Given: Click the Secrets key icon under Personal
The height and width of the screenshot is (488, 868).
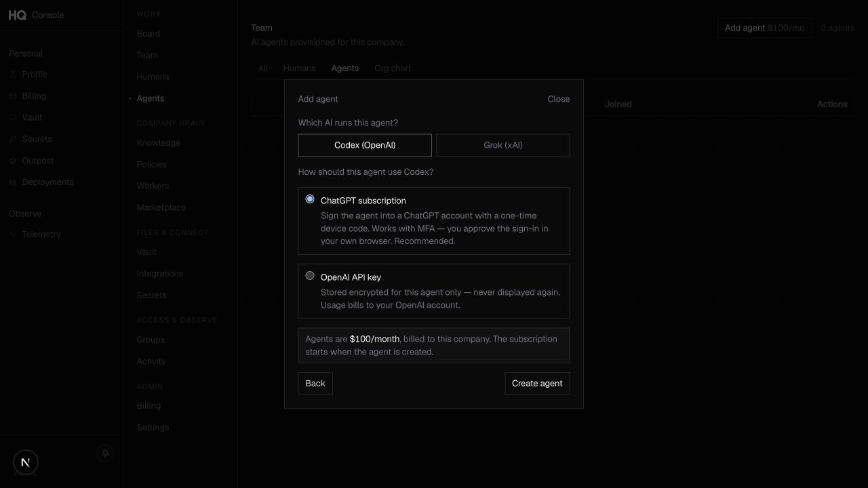Looking at the screenshot, I should click(x=12, y=139).
